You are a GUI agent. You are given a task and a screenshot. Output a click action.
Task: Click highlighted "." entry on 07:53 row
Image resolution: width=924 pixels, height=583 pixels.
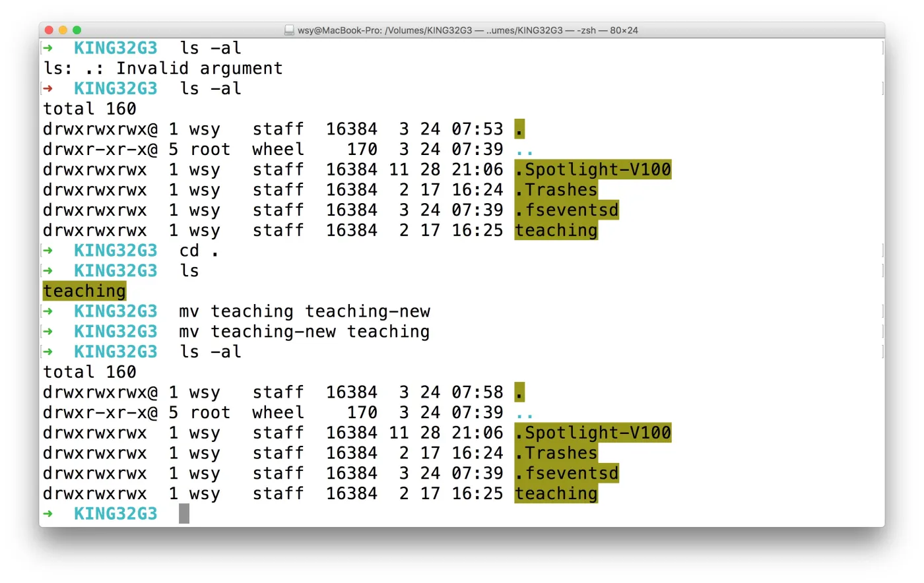(x=520, y=129)
